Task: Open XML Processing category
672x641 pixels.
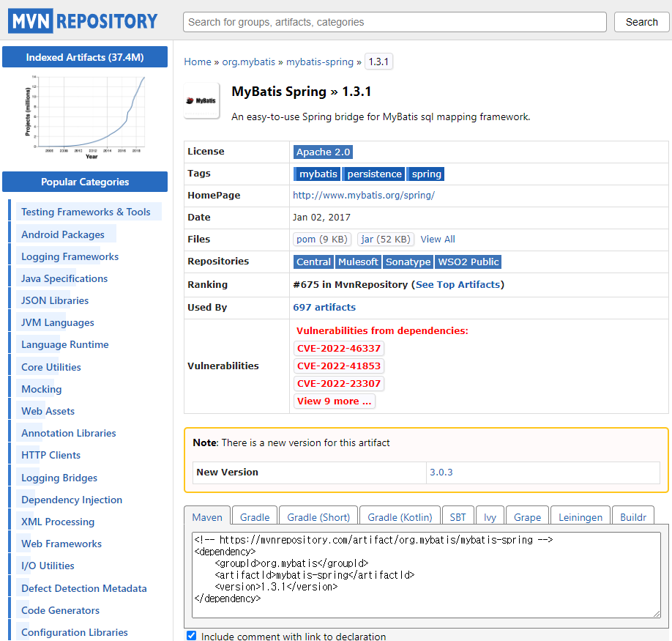Action: pyautogui.click(x=58, y=522)
